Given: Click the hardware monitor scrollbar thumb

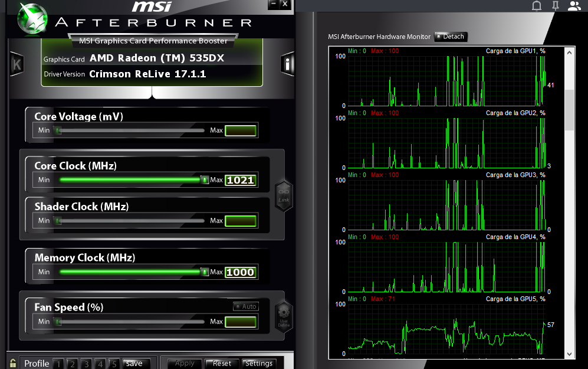Looking at the screenshot, I should [x=569, y=110].
